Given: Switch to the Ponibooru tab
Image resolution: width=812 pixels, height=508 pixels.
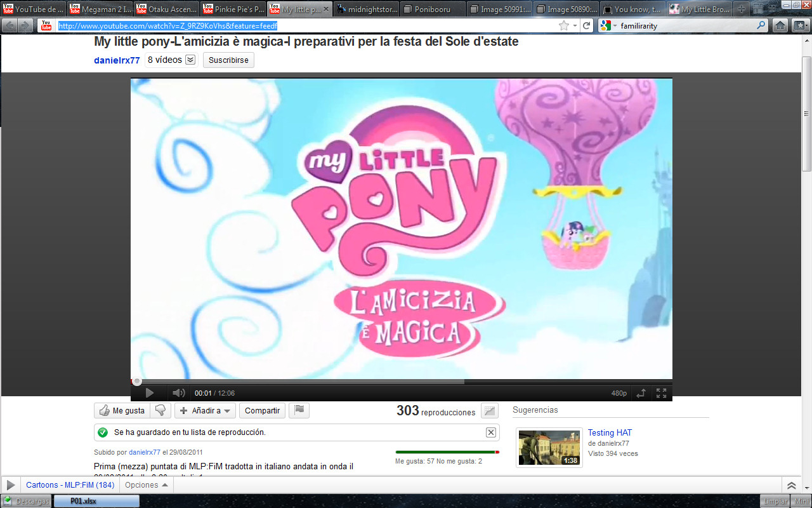Looking at the screenshot, I should click(x=433, y=10).
